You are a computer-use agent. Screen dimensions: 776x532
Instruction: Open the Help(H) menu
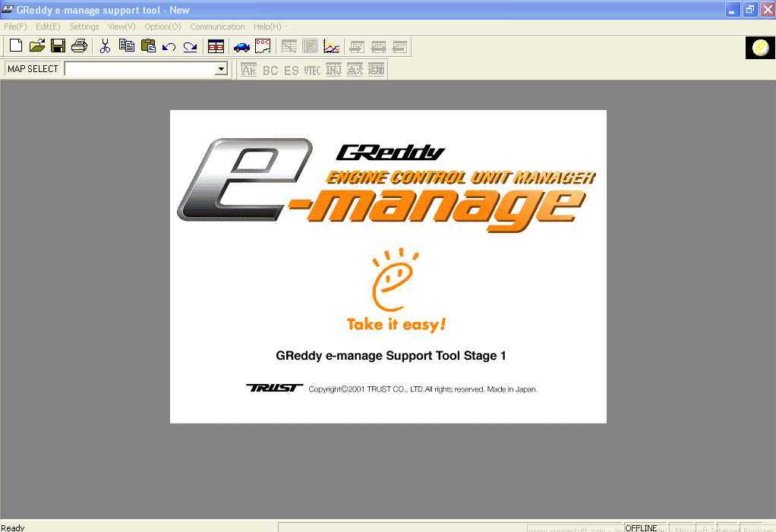coord(267,27)
